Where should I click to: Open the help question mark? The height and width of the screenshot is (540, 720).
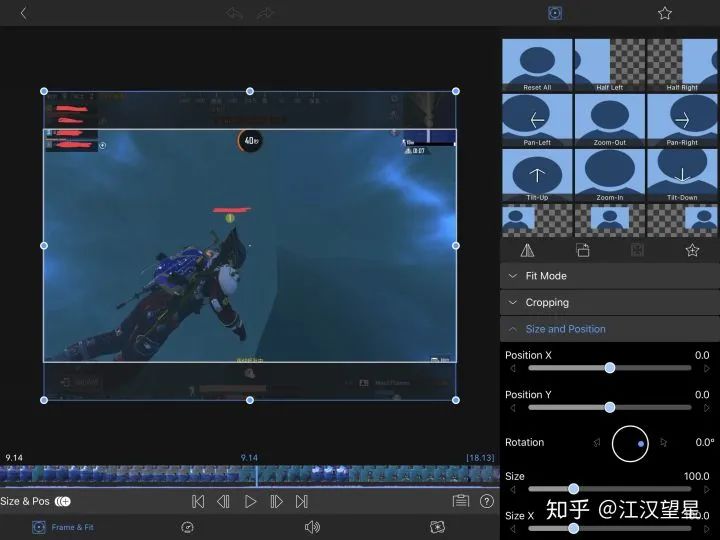click(x=487, y=501)
